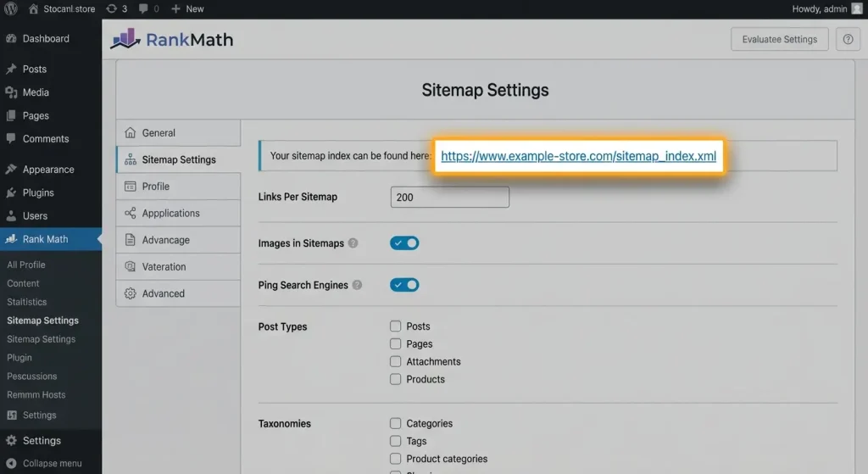This screenshot has width=868, height=474.
Task: Open Remmm Hosts submenu item
Action: pos(36,395)
